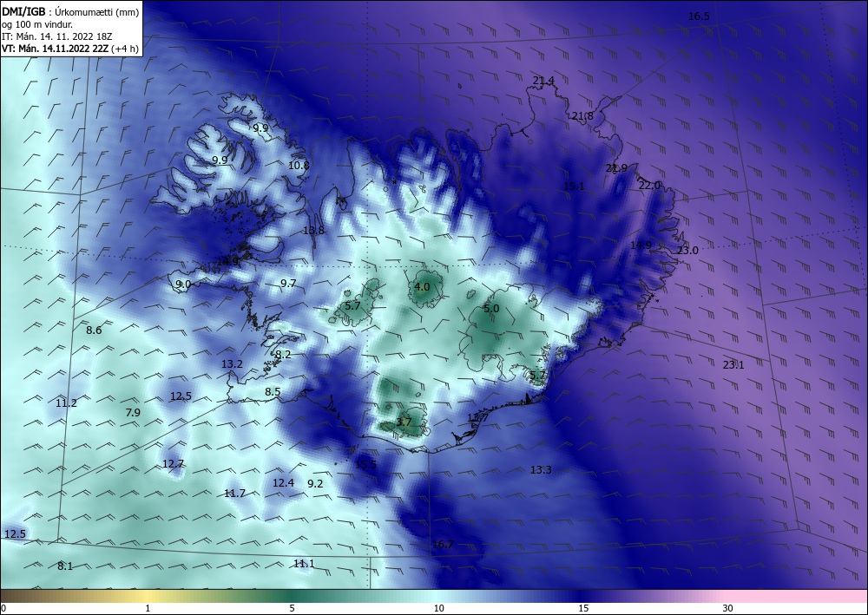Click the 8.2 value on the map
Screen dimensions: 868x615
pos(283,355)
